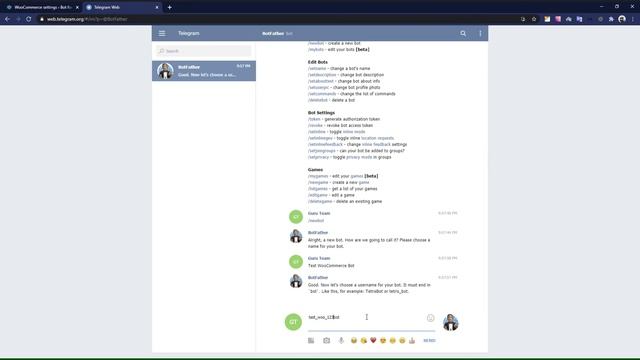Click the /deletegame command link
The width and height of the screenshot is (640, 360).
[320, 202]
